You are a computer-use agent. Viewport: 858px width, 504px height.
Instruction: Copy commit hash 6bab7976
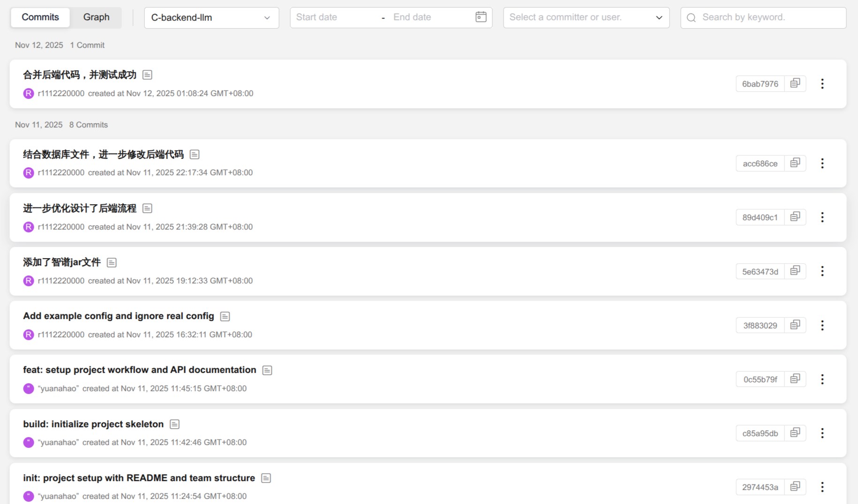point(795,83)
